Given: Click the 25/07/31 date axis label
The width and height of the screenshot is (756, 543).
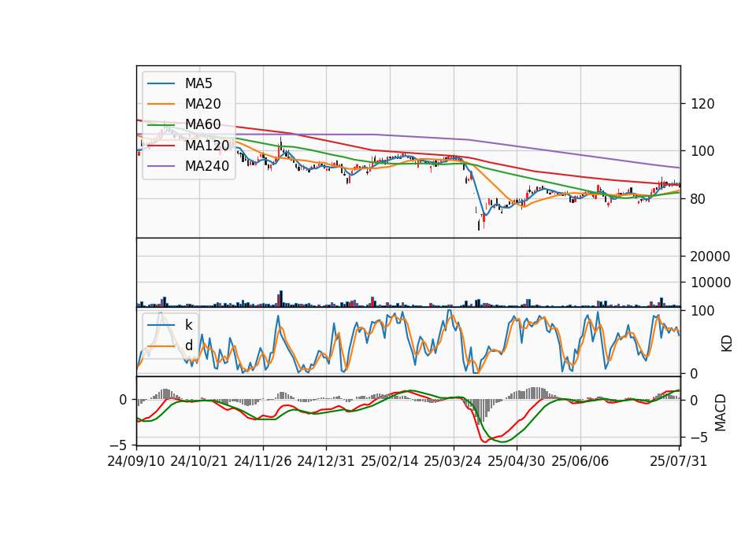Looking at the screenshot, I should point(678,461).
